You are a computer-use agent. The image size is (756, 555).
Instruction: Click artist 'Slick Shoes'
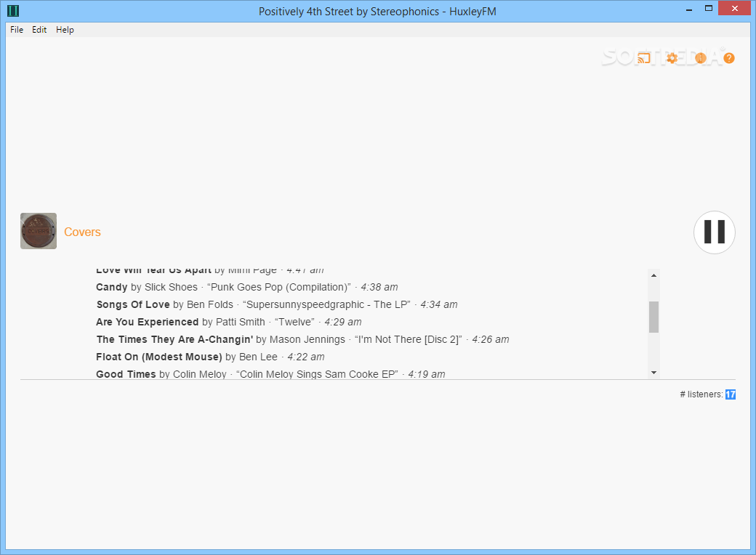click(x=171, y=287)
